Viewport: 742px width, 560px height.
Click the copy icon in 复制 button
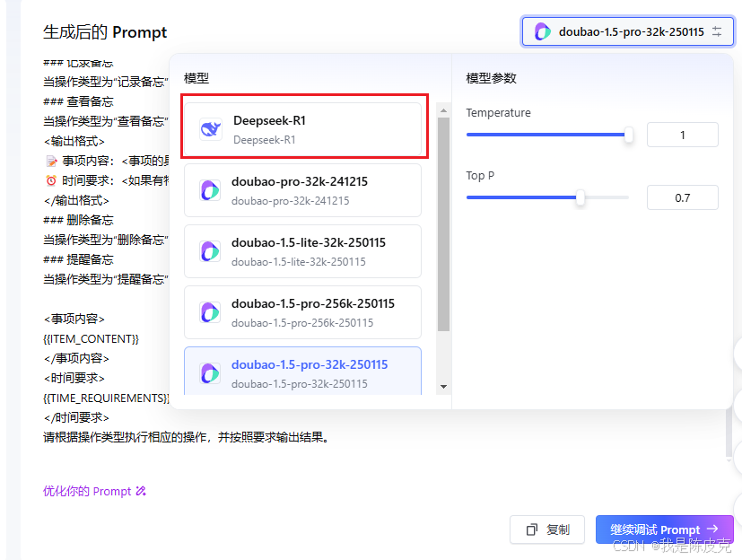(x=532, y=529)
